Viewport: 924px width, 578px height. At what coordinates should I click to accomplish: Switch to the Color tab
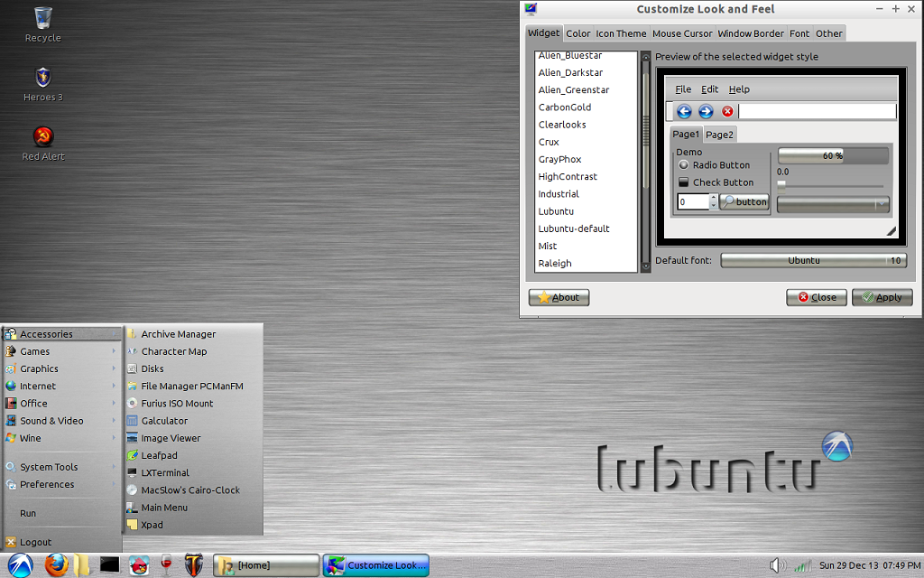(578, 33)
